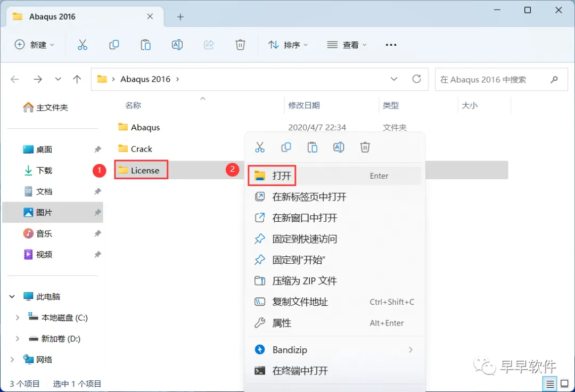Open the 新建 (New) dropdown
The width and height of the screenshot is (575, 392).
pos(35,45)
